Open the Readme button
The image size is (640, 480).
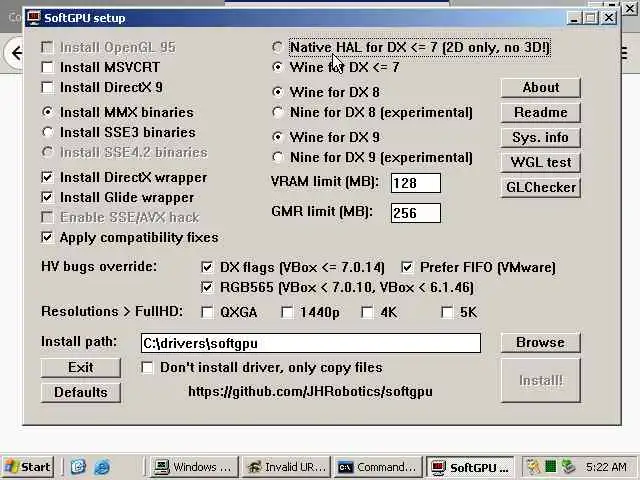tap(541, 113)
